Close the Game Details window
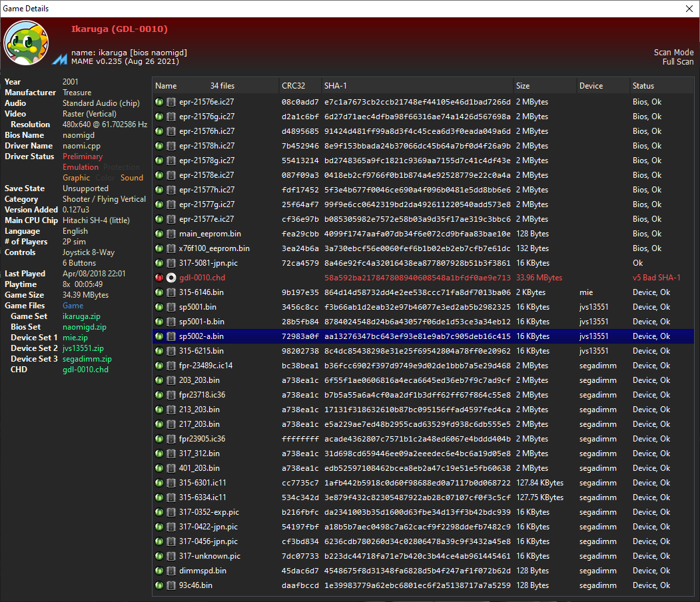The width and height of the screenshot is (700, 602). 689,9
